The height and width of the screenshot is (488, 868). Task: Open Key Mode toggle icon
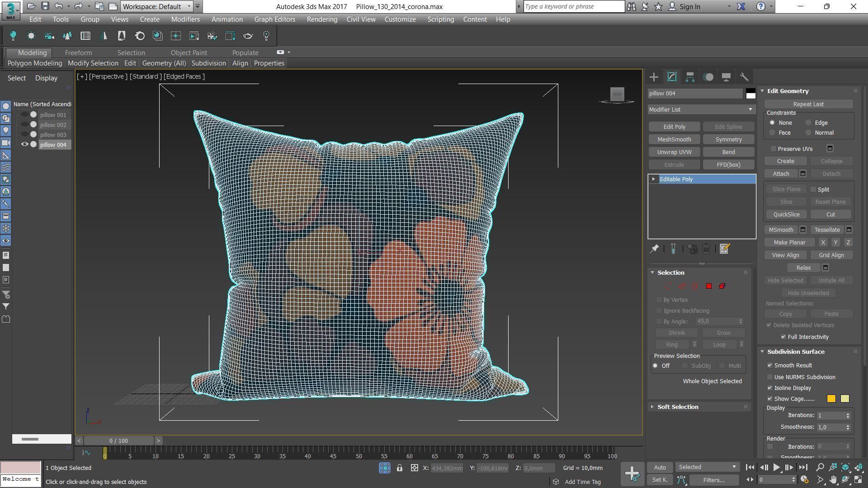tap(750, 480)
